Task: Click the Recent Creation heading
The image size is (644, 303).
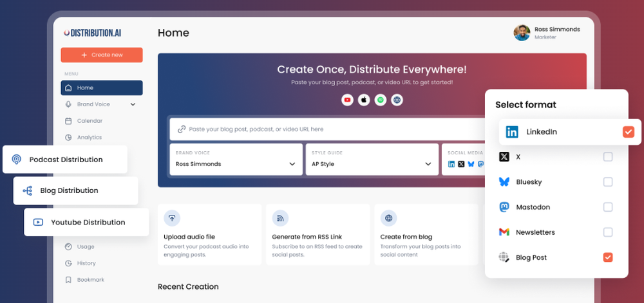Action: [188, 287]
